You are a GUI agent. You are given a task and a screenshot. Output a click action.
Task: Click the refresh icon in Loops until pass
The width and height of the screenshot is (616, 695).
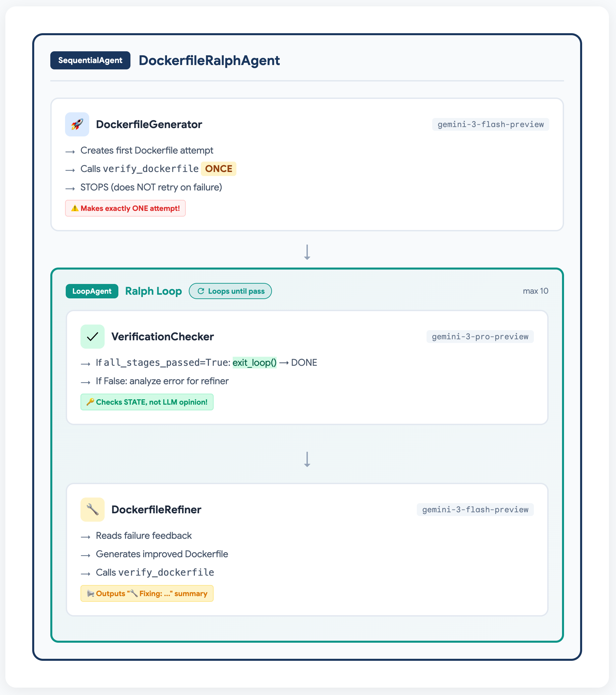pyautogui.click(x=201, y=291)
